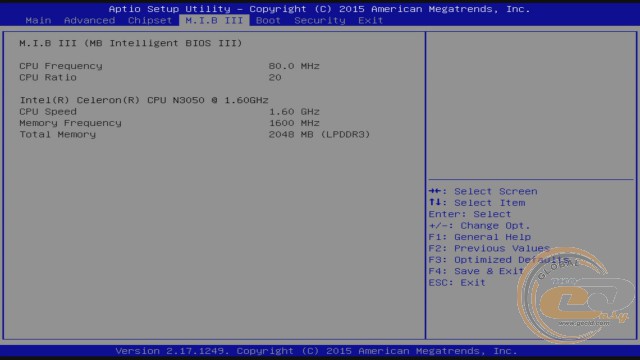Viewport: 640px width, 360px height.
Task: Select the Exit tab
Action: click(371, 20)
